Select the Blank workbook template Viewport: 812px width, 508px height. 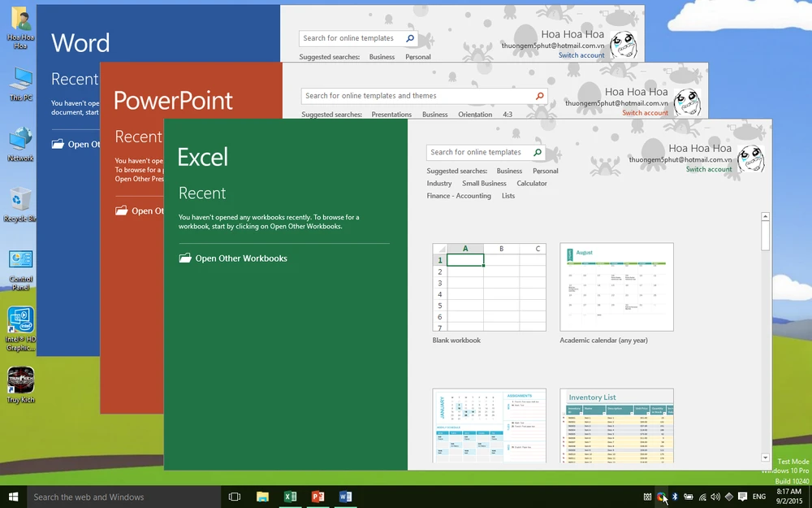tap(489, 287)
